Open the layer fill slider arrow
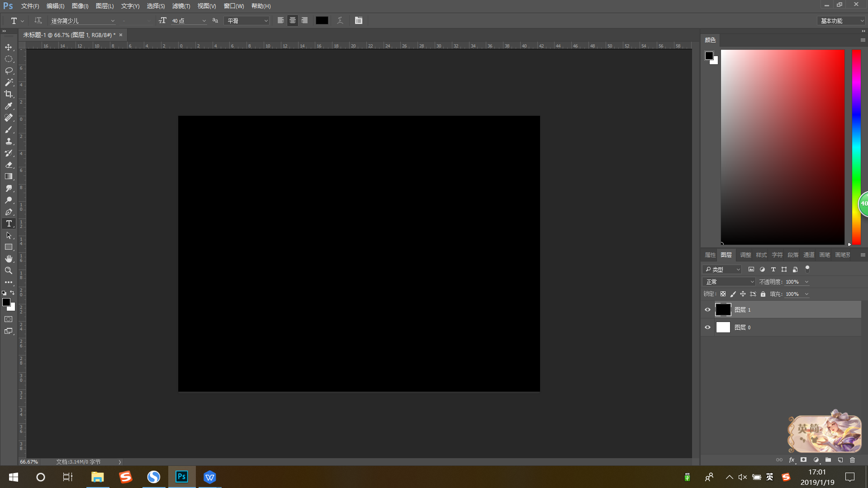This screenshot has height=488, width=868. click(x=806, y=294)
